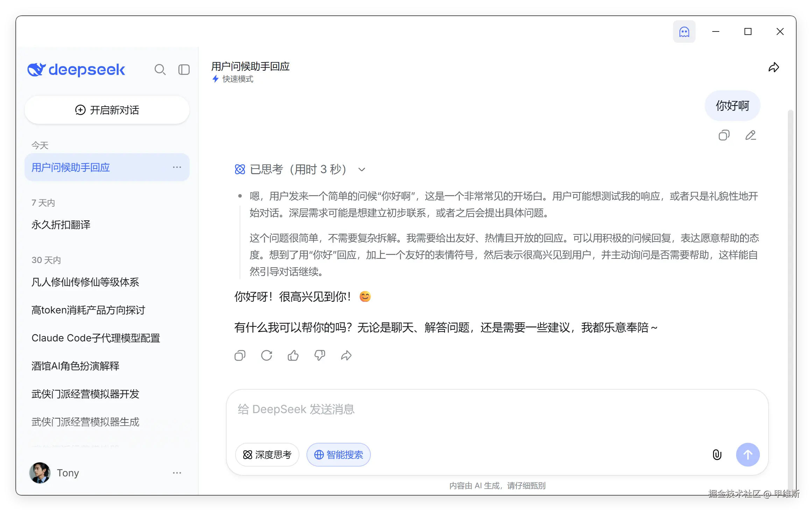Open options for '用户问候助手回应' chat
This screenshot has width=812, height=511.
(x=177, y=167)
